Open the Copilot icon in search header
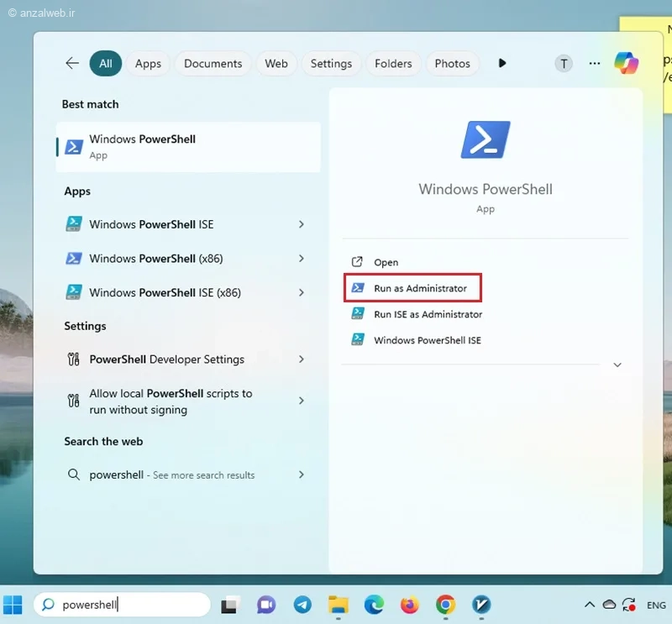Image resolution: width=672 pixels, height=624 pixels. [x=626, y=64]
